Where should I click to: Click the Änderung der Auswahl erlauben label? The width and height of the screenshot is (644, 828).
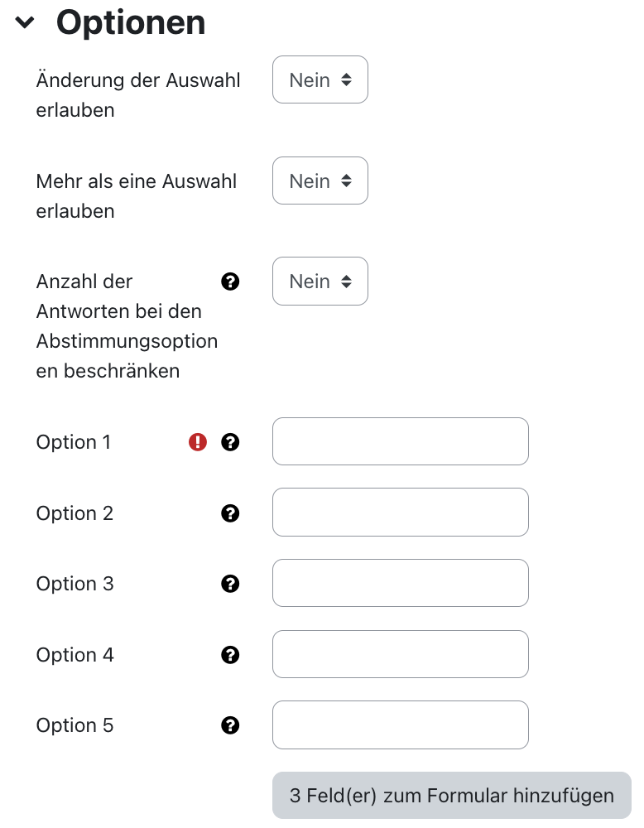pyautogui.click(x=137, y=94)
